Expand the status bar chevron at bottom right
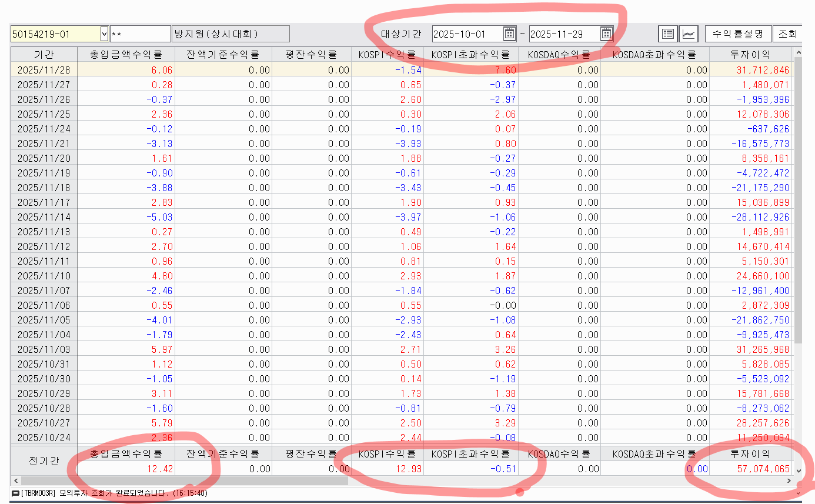 coord(798,493)
